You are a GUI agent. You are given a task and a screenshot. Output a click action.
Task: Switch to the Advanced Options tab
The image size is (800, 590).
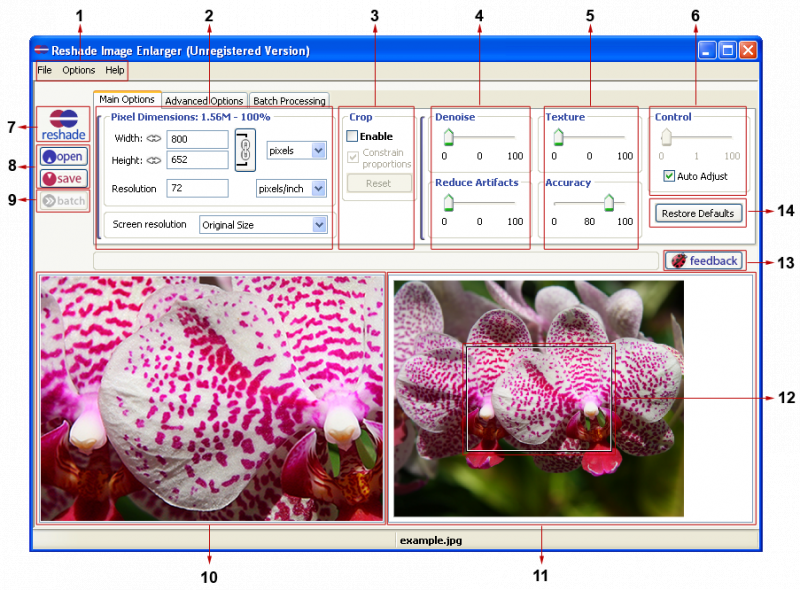coord(204,101)
